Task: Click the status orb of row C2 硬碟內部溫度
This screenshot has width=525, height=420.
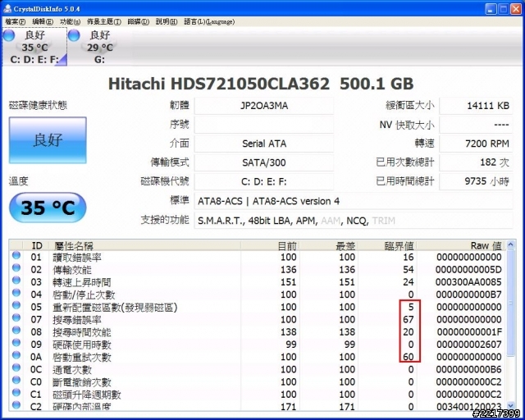Action: click(x=16, y=405)
